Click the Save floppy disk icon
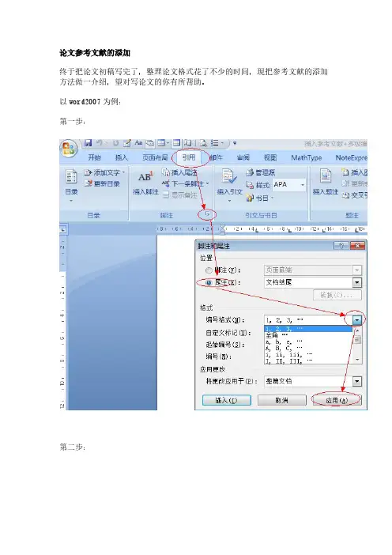This screenshot has width=392, height=555. pos(88,143)
